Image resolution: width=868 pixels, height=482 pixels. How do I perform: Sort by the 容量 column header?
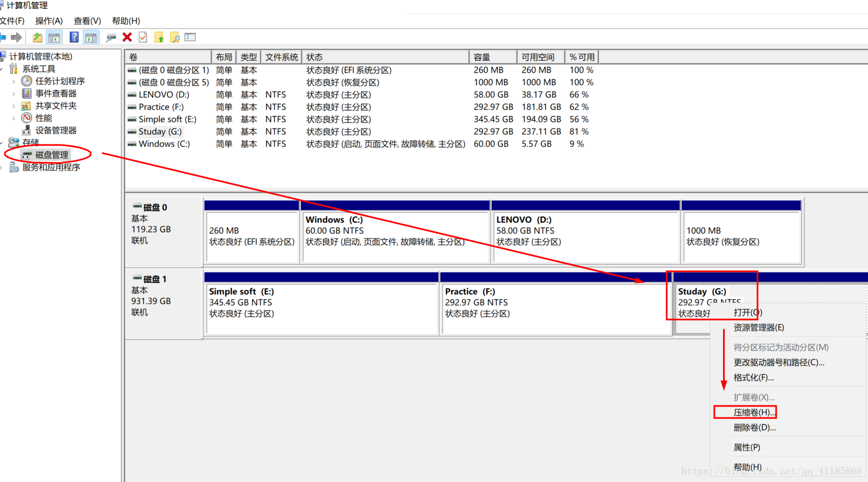pos(493,57)
